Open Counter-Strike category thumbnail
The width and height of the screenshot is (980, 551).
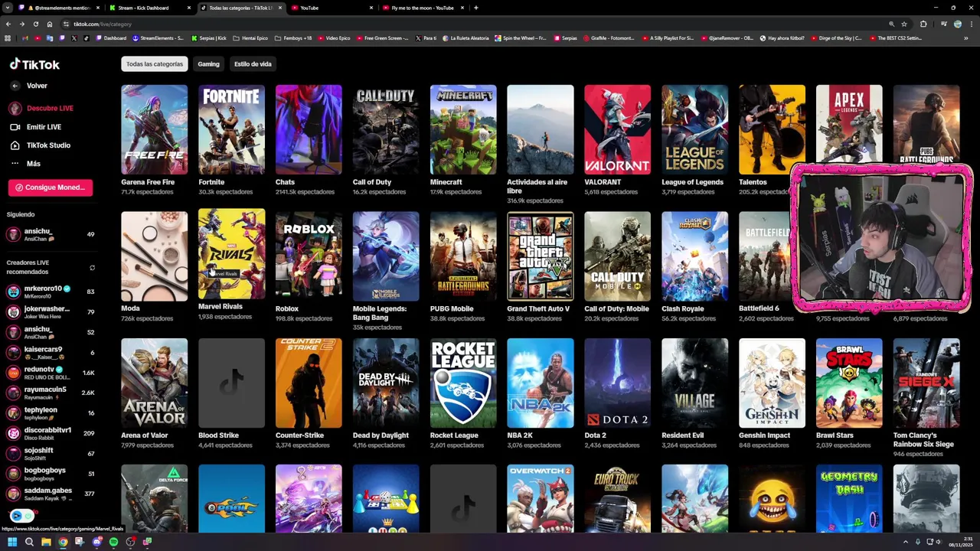[x=309, y=383]
